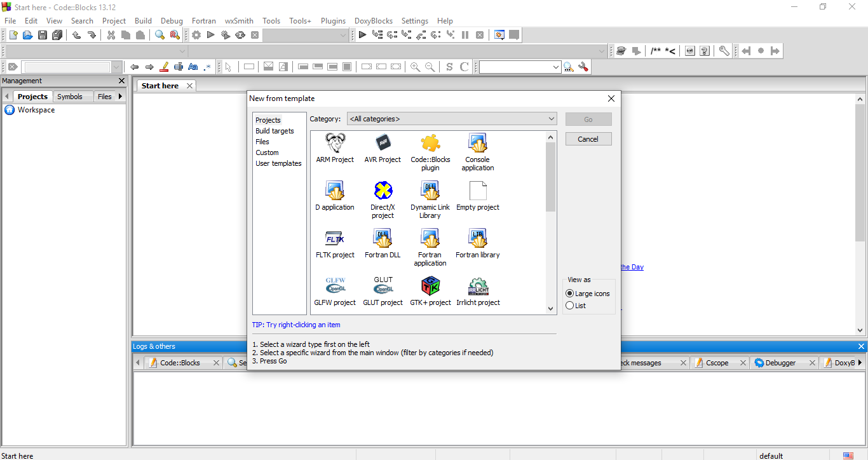
Task: Click the Rebuild circular arrows icon
Action: click(x=240, y=35)
